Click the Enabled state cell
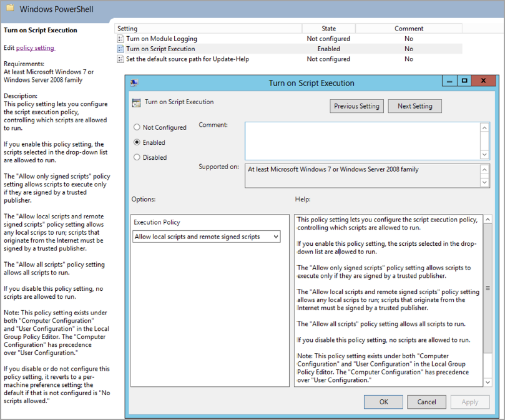Viewport: 505px width, 420px height. coord(328,49)
